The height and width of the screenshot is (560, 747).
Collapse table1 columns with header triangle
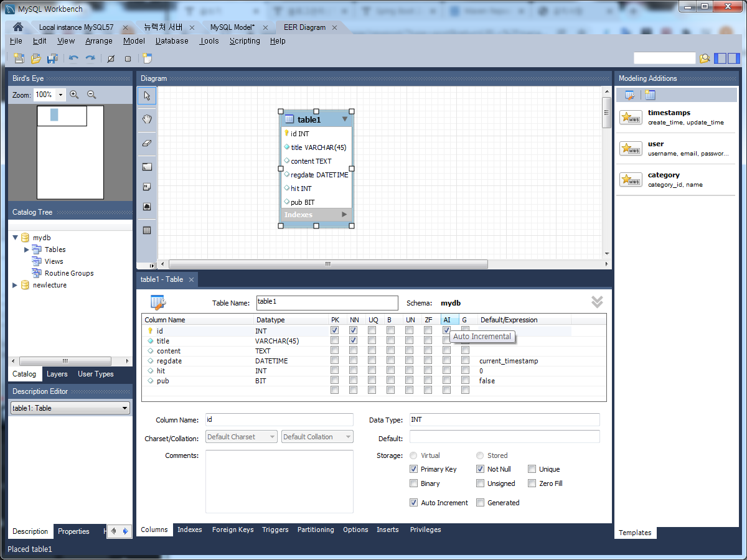[345, 119]
